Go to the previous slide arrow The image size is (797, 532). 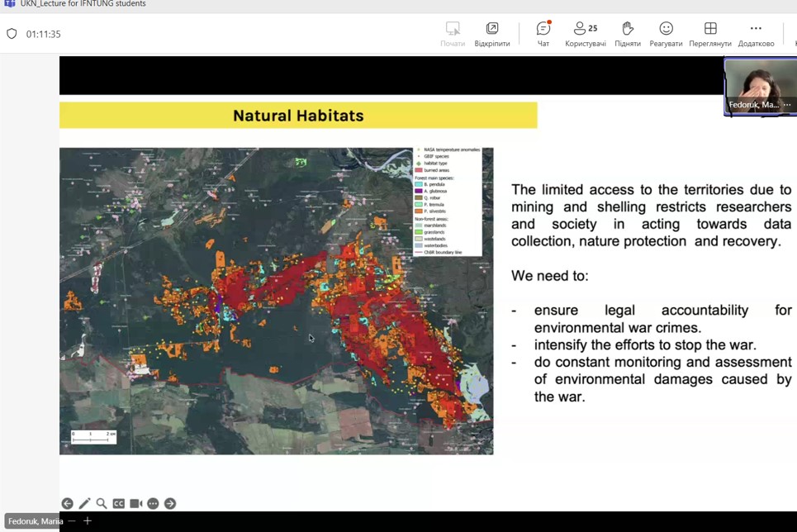[x=68, y=504]
